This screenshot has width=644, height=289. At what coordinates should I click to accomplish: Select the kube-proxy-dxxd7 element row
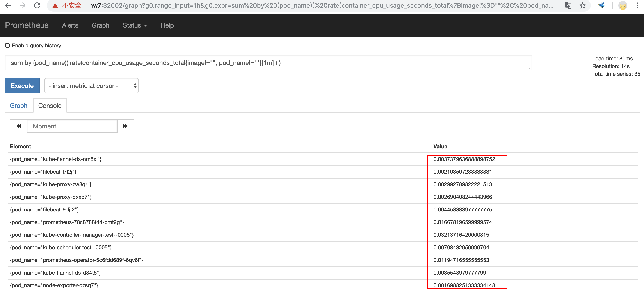tap(51, 197)
